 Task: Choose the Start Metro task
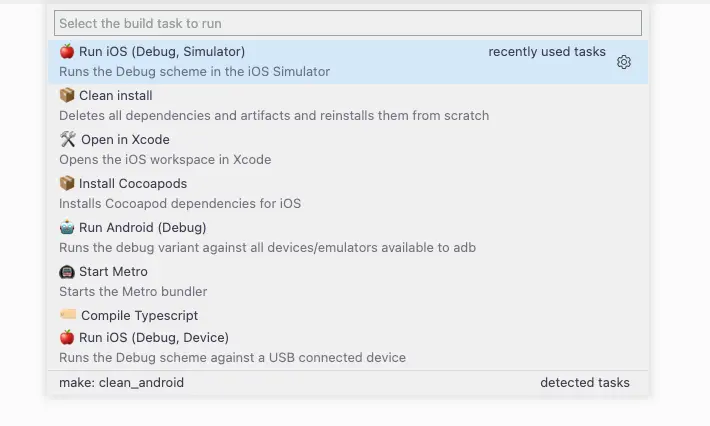point(348,281)
